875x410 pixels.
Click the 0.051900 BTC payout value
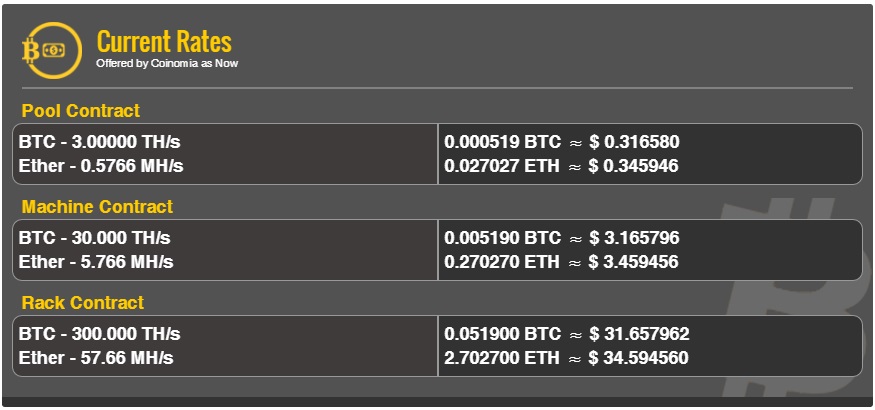click(503, 334)
